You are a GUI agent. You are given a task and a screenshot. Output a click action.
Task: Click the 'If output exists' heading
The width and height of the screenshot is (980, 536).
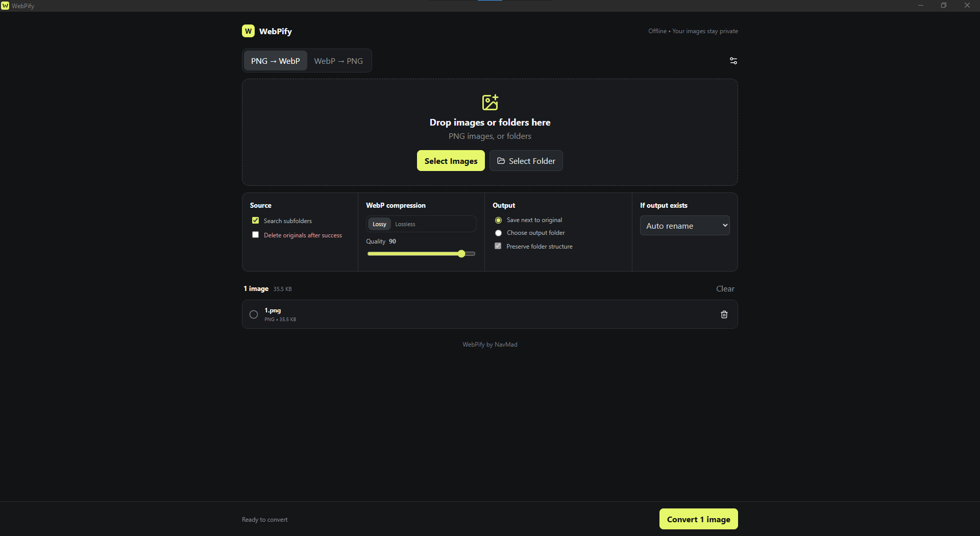(x=664, y=205)
